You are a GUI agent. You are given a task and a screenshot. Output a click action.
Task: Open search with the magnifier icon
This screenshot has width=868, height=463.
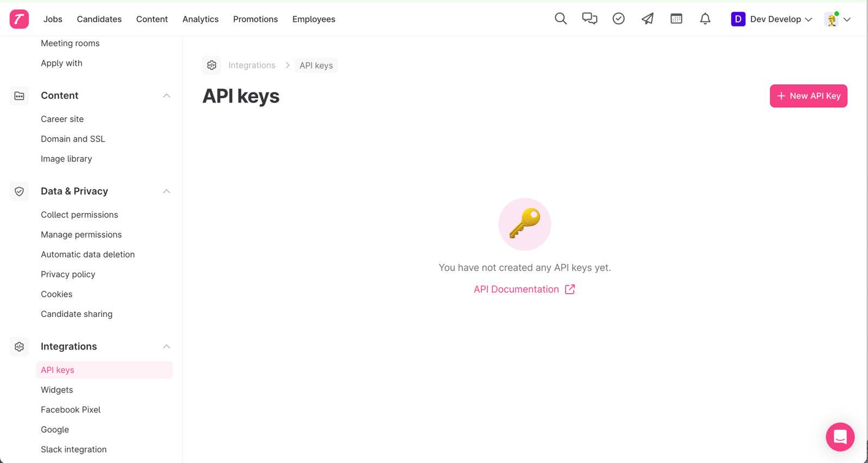coord(560,19)
